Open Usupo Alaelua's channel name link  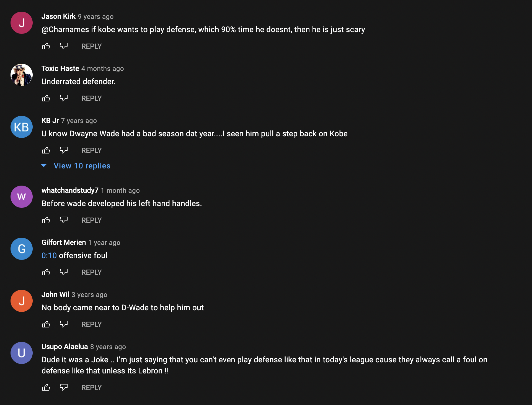64,347
